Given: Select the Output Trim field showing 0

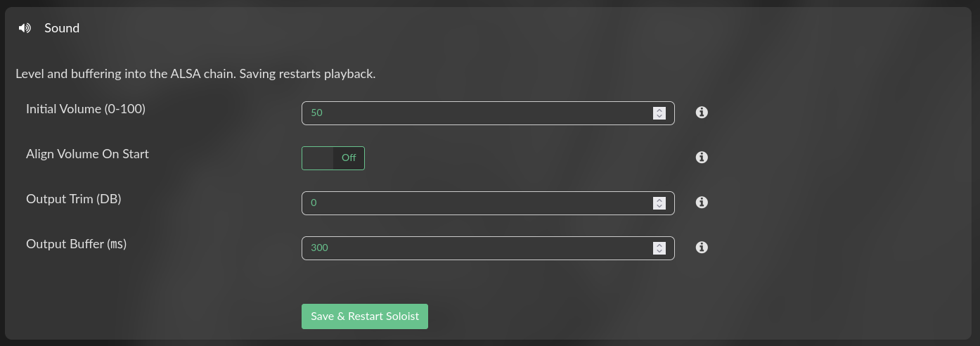Looking at the screenshot, I should click(x=488, y=203).
